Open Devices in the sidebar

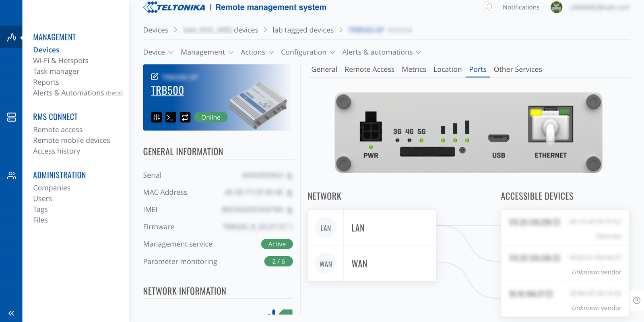tap(46, 50)
